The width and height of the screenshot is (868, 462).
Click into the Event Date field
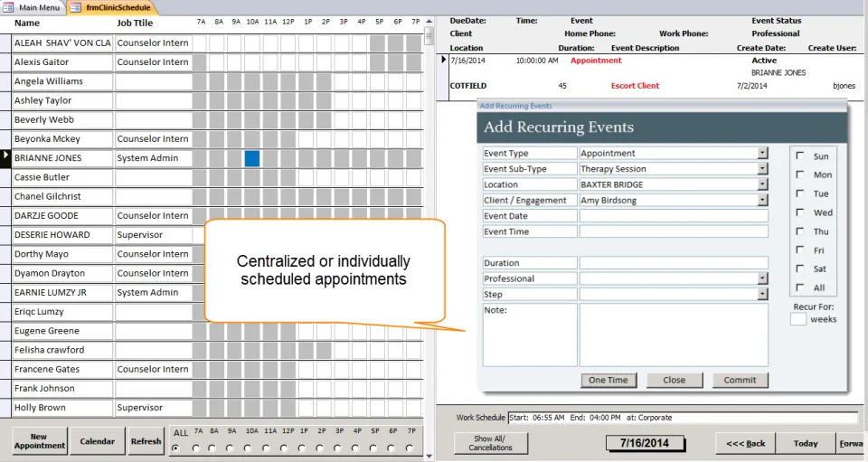(674, 216)
